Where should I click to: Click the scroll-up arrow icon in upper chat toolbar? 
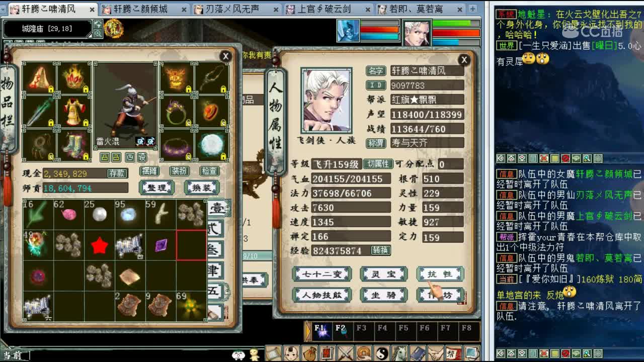tap(512, 158)
